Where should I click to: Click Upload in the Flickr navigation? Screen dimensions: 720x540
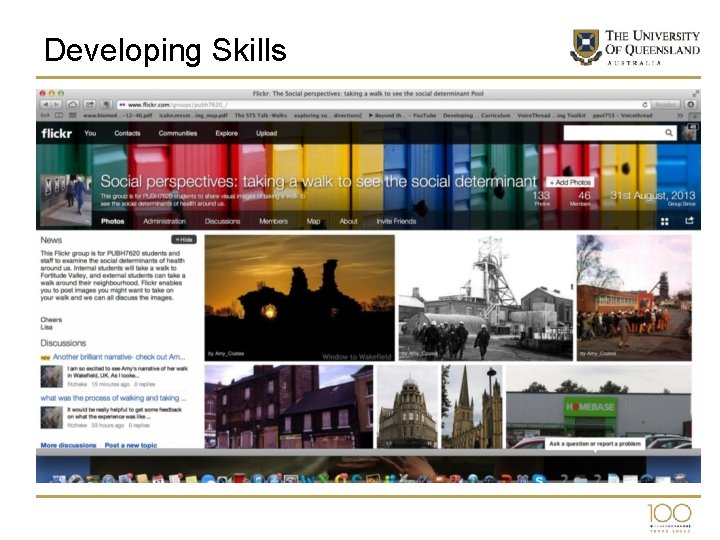coord(266,133)
